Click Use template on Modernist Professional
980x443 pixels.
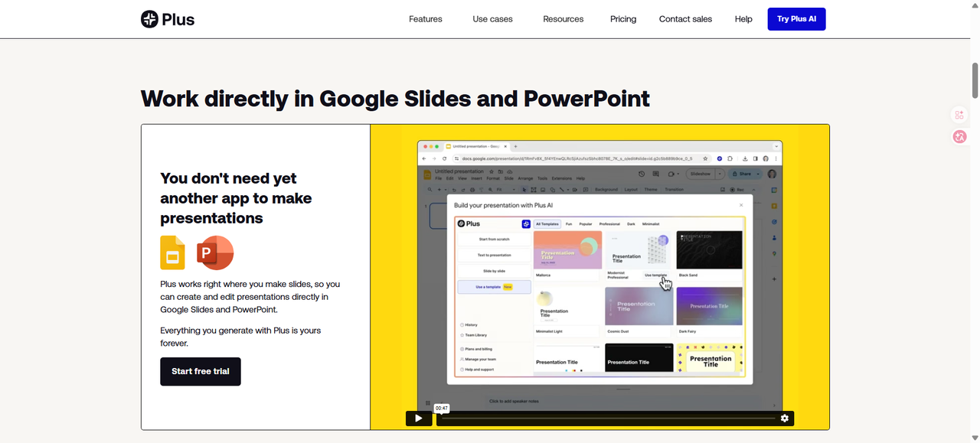pos(655,275)
